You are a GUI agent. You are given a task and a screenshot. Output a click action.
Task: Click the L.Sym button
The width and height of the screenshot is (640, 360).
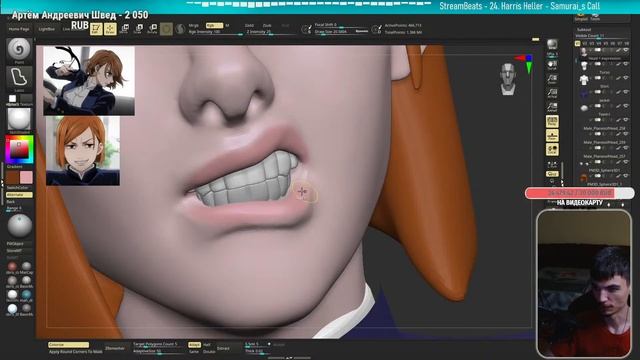click(552, 164)
